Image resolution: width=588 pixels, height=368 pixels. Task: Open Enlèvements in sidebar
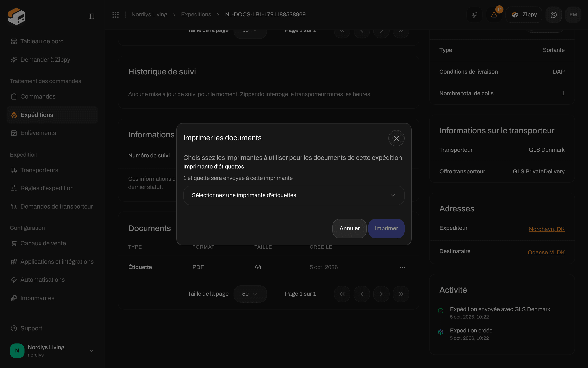(52, 133)
